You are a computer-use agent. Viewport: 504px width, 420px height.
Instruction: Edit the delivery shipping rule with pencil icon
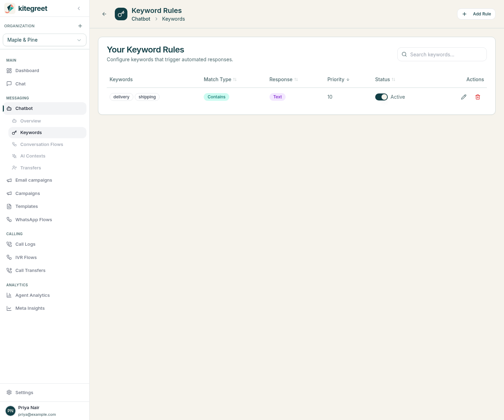[x=464, y=97]
